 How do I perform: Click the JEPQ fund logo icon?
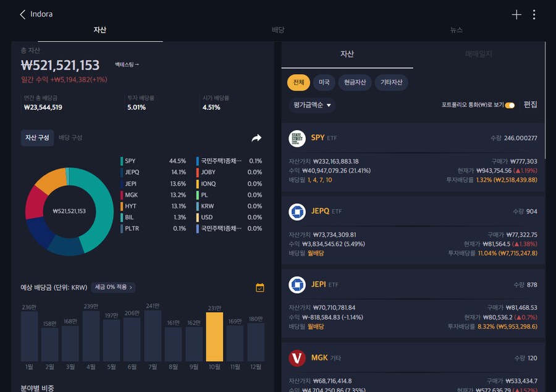(297, 212)
